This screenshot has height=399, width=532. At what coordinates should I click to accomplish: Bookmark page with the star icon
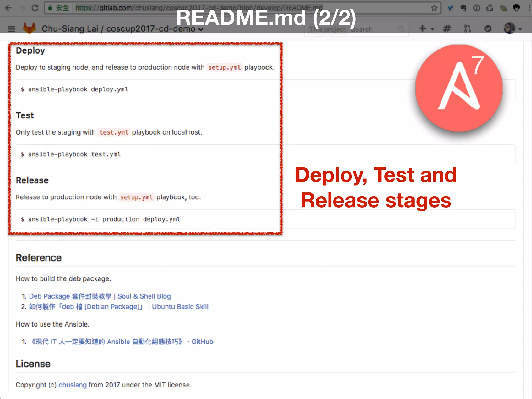[434, 8]
